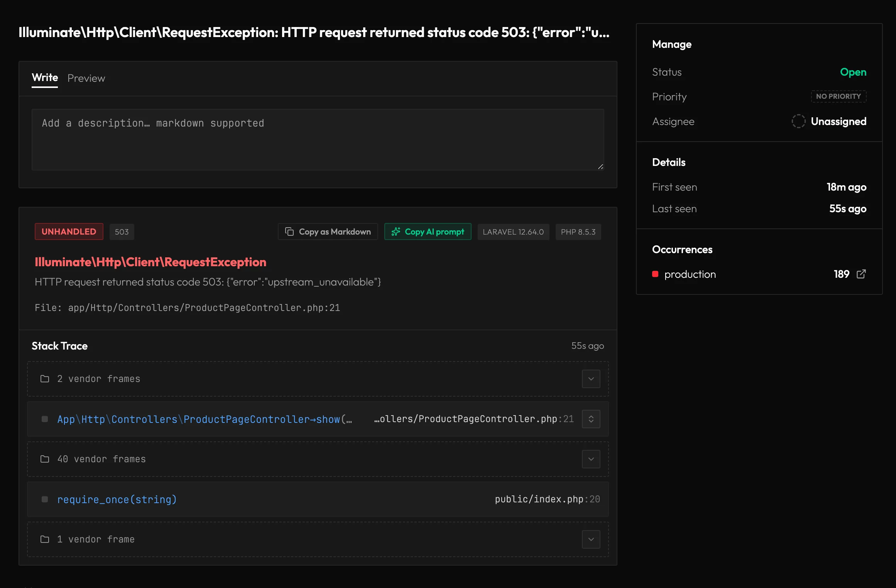The width and height of the screenshot is (896, 588).
Task: Click the 503 status code badge
Action: [x=122, y=232]
